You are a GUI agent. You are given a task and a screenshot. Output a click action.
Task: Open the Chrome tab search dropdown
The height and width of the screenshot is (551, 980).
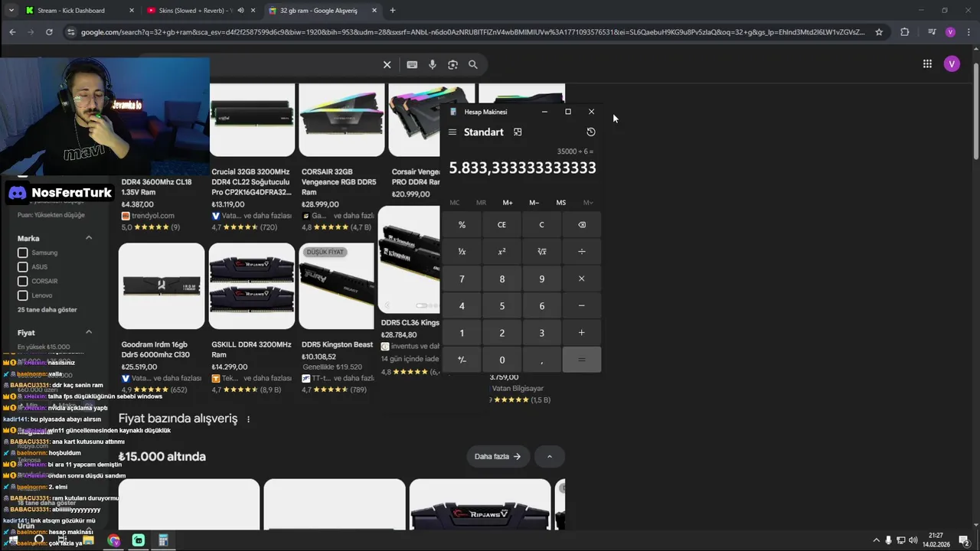[x=11, y=11]
